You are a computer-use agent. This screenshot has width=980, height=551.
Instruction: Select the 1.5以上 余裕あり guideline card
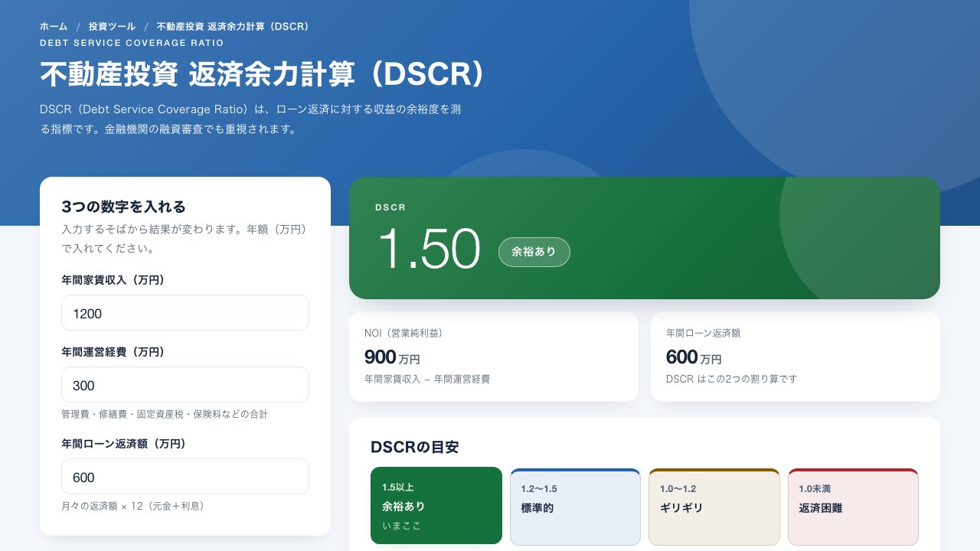click(x=436, y=506)
